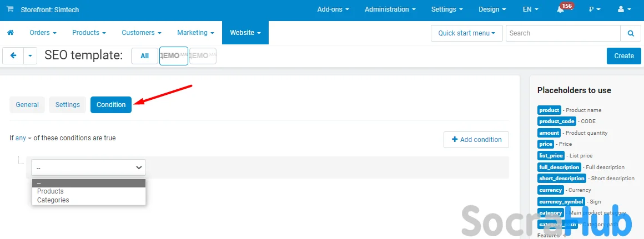Image resolution: width=644 pixels, height=239 pixels.
Task: Select the 'All' storefront toggle
Action: pyautogui.click(x=144, y=55)
